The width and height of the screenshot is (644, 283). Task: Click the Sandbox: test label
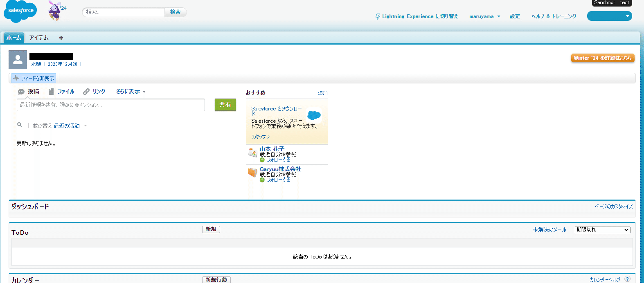(x=612, y=3)
